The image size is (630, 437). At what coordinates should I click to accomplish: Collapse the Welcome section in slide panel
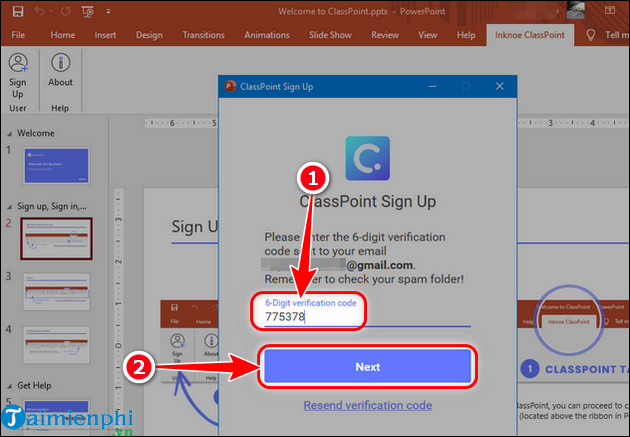[8, 133]
